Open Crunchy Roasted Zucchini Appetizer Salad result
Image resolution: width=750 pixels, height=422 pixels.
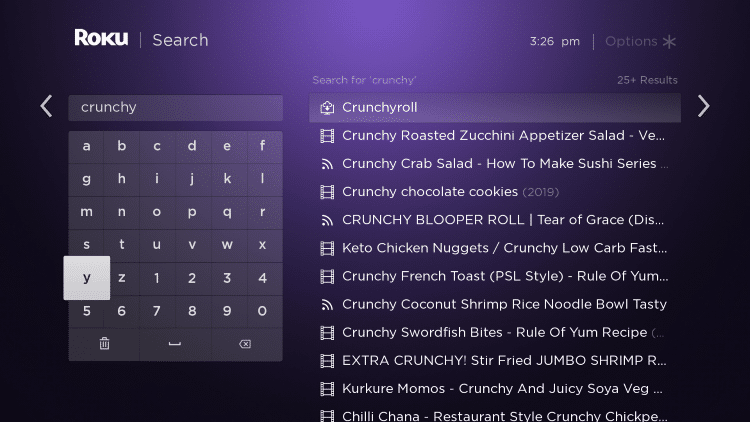[495, 136]
